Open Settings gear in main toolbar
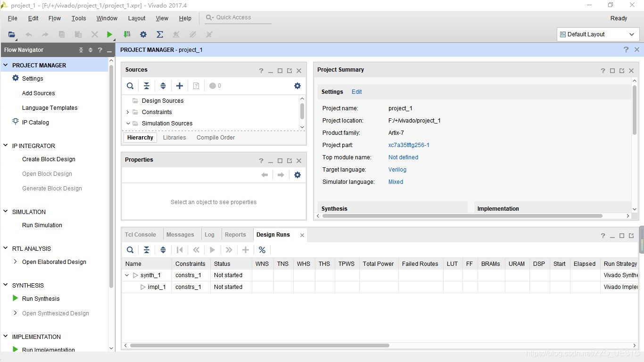The image size is (644, 362). (x=143, y=34)
